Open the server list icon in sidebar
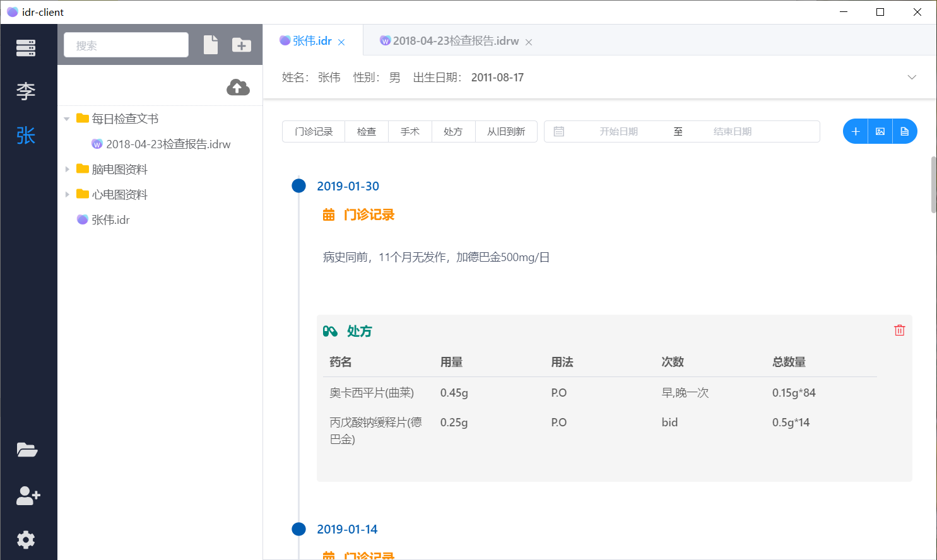 pos(26,48)
